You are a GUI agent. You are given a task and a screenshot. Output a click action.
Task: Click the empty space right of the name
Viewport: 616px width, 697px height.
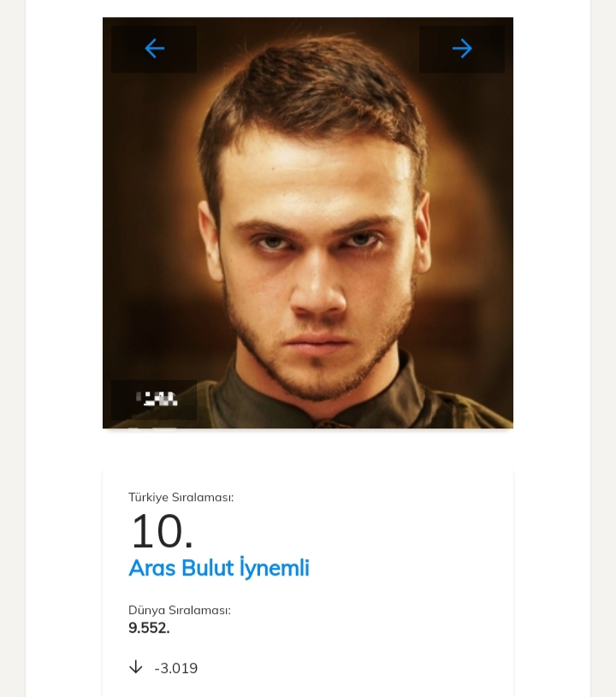[x=411, y=568]
